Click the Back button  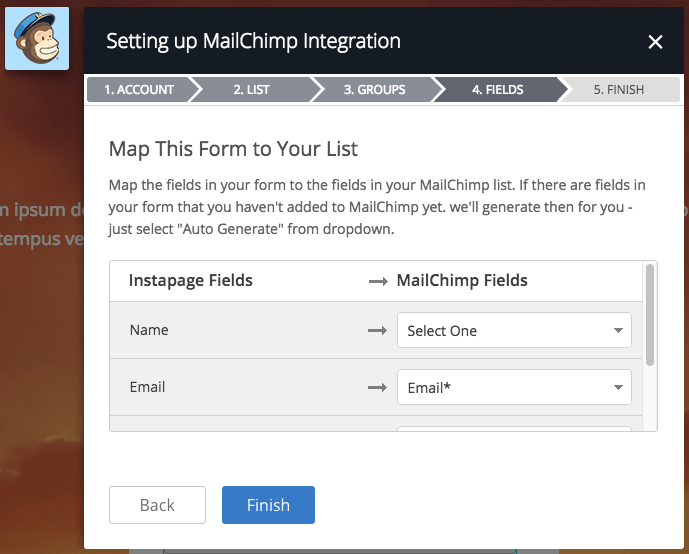(157, 505)
